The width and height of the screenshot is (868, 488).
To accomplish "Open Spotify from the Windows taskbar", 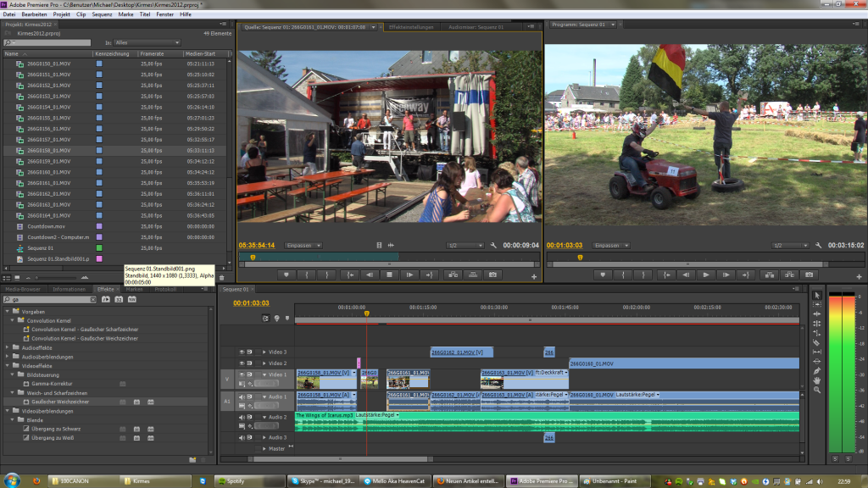I will coord(248,481).
